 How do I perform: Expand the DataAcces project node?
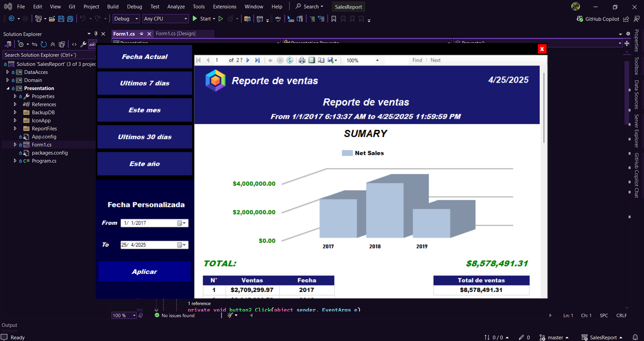tap(7, 72)
